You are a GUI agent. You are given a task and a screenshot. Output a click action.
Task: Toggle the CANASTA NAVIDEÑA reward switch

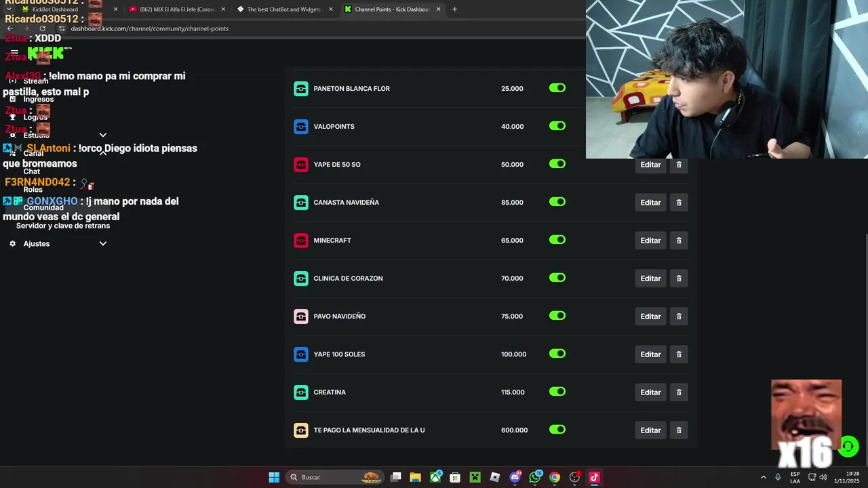pos(557,202)
